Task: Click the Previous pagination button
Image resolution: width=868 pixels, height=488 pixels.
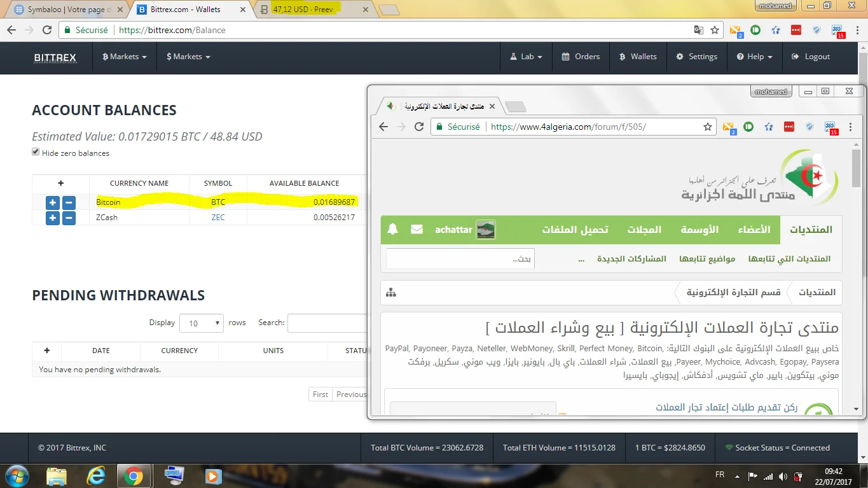Action: [x=350, y=394]
